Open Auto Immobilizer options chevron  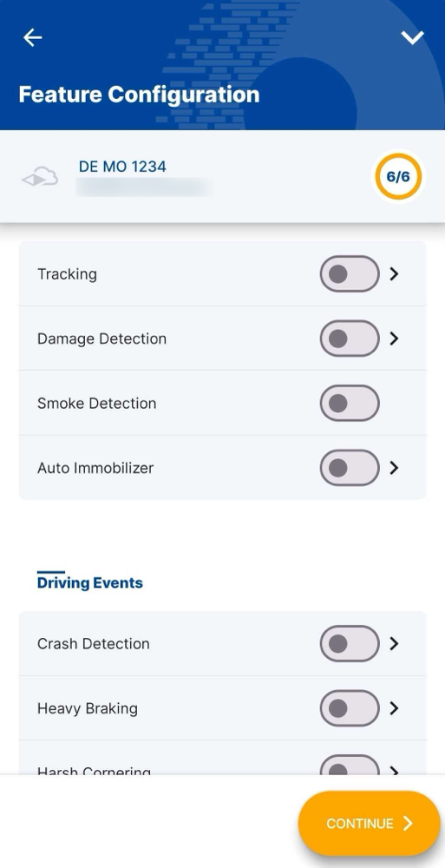(x=394, y=468)
